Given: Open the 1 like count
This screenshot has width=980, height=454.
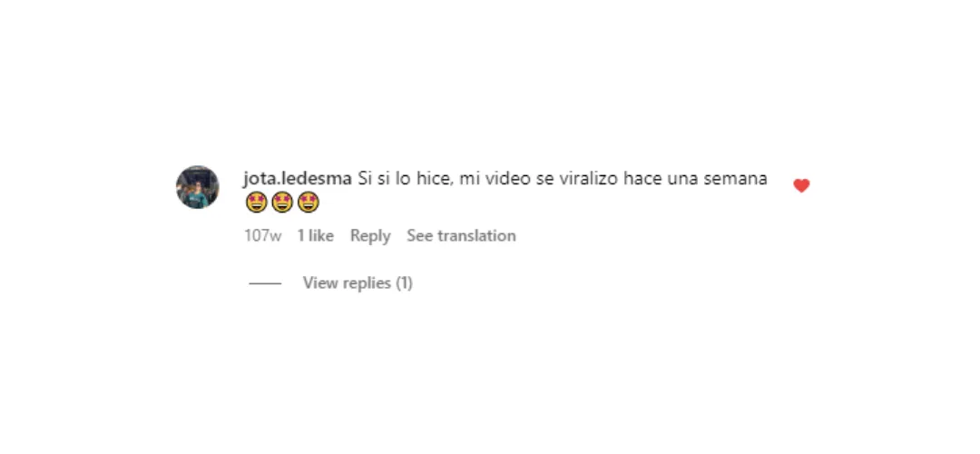Looking at the screenshot, I should [316, 236].
